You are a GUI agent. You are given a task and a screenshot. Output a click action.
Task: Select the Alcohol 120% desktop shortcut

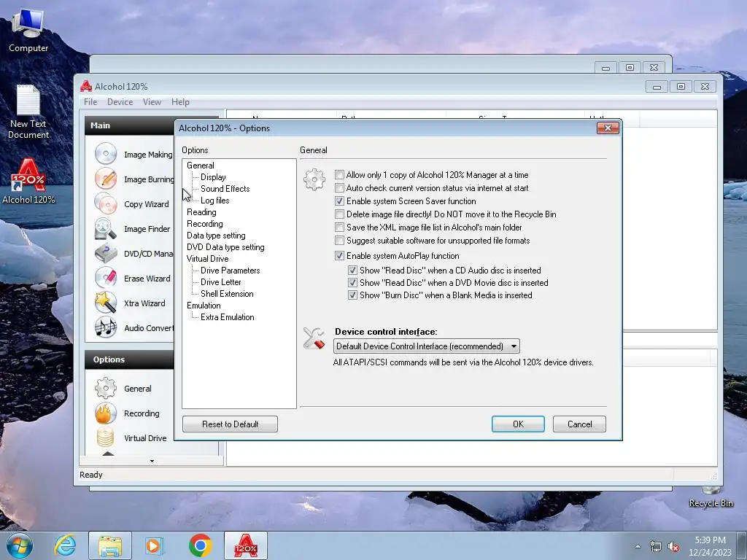pyautogui.click(x=28, y=182)
